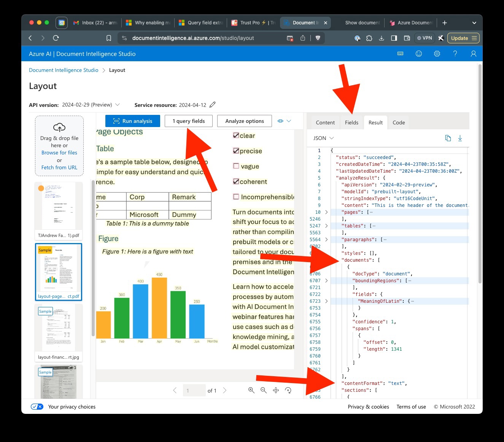The width and height of the screenshot is (504, 442).
Task: Fit the document to the view
Action: (x=276, y=390)
